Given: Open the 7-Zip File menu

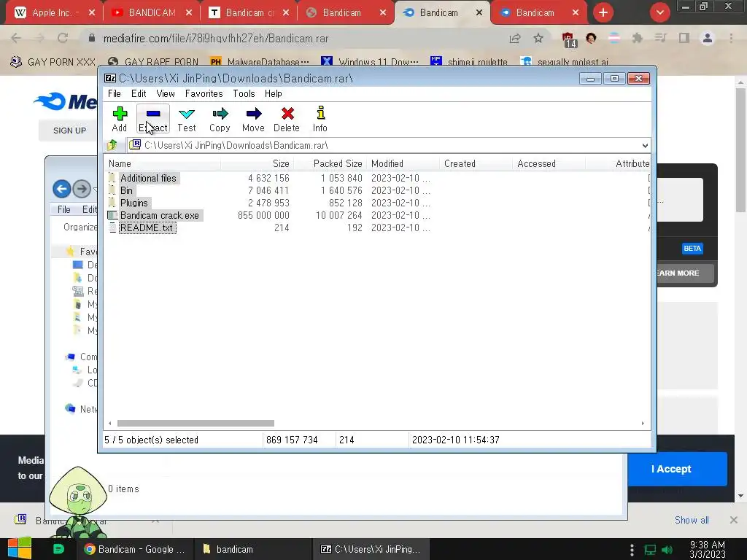Looking at the screenshot, I should [x=115, y=94].
